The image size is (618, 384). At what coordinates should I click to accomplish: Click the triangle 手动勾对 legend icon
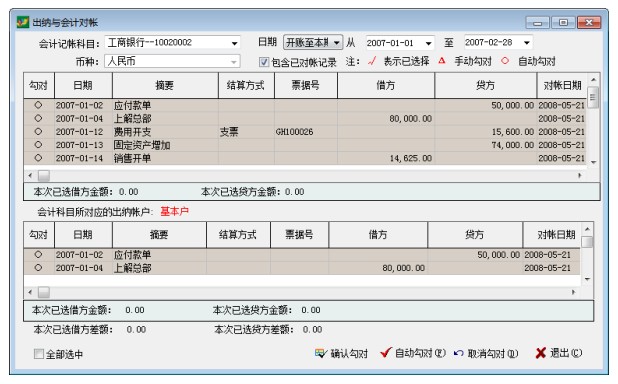(442, 61)
